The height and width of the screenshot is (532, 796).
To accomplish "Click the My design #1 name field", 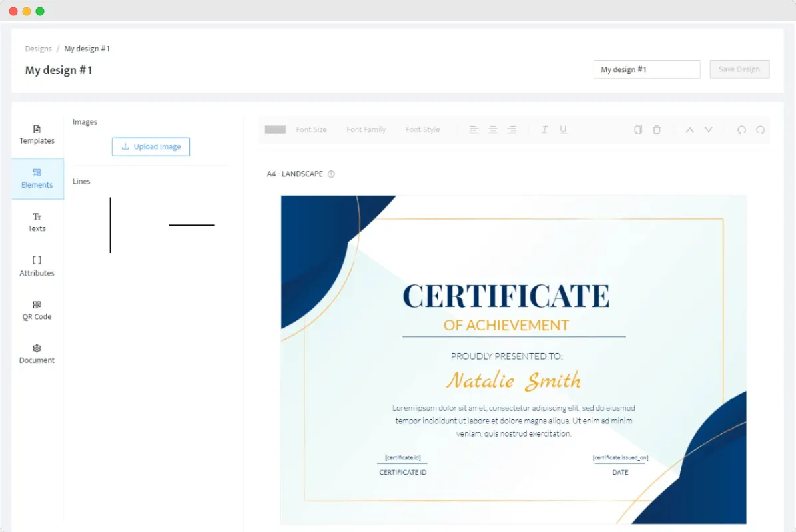I will coord(646,69).
